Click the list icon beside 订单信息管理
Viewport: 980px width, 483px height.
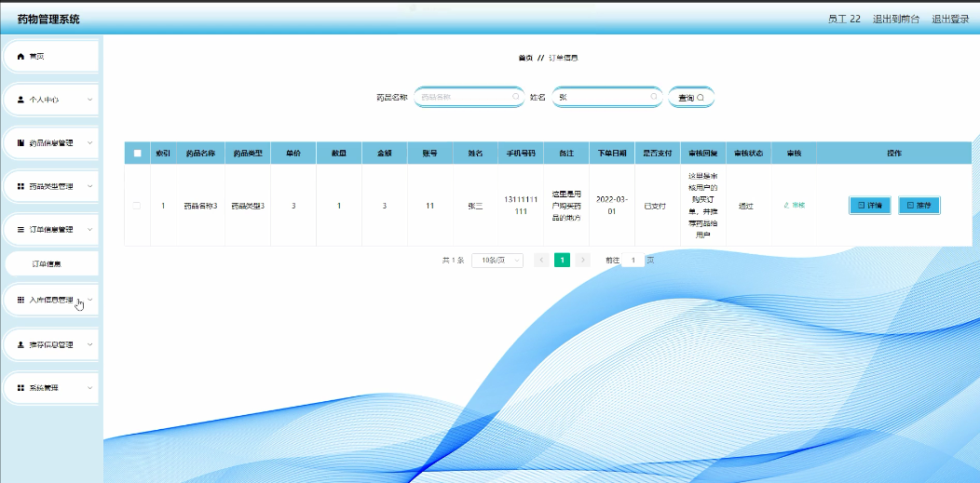(20, 230)
